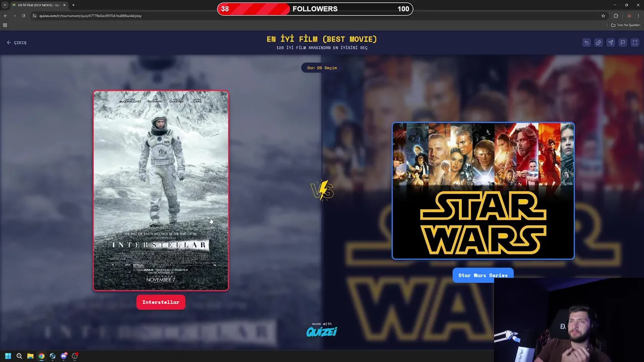Click the browser forward arrow
Screen dimensions: 644x362
(14, 16)
